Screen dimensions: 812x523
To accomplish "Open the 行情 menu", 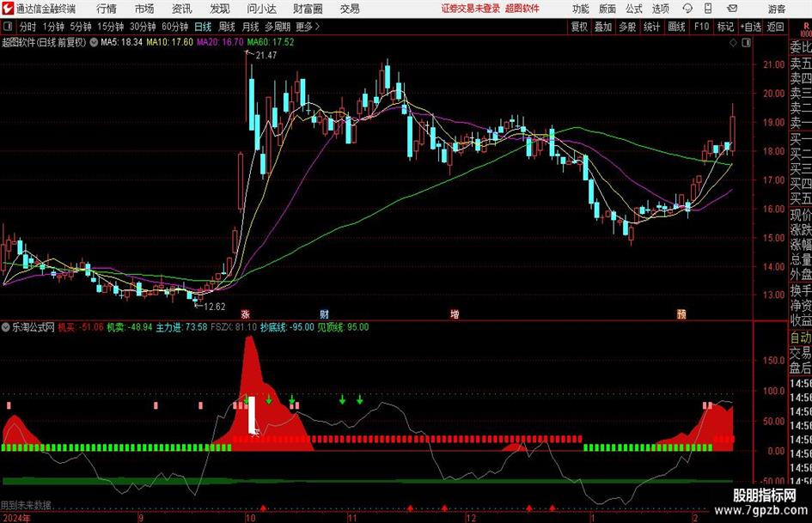I will [107, 9].
